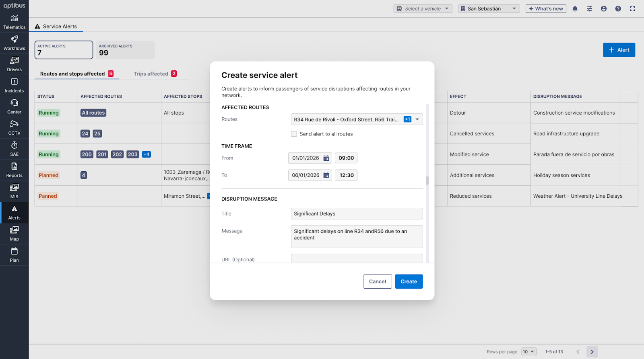Click route chip 4 in Planned row
The image size is (644, 359).
click(84, 175)
